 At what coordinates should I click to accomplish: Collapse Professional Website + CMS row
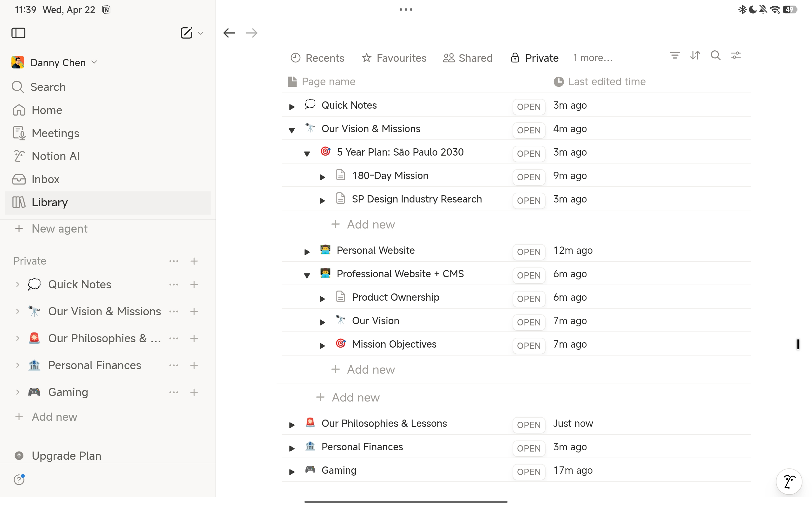[x=307, y=275]
